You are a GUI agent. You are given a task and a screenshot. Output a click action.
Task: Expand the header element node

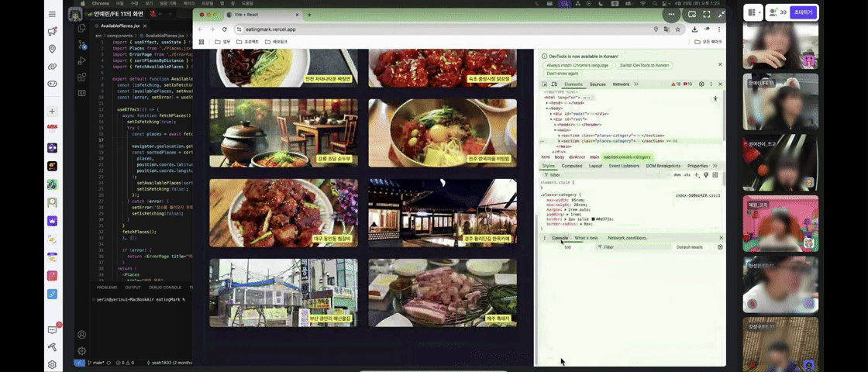556,125
